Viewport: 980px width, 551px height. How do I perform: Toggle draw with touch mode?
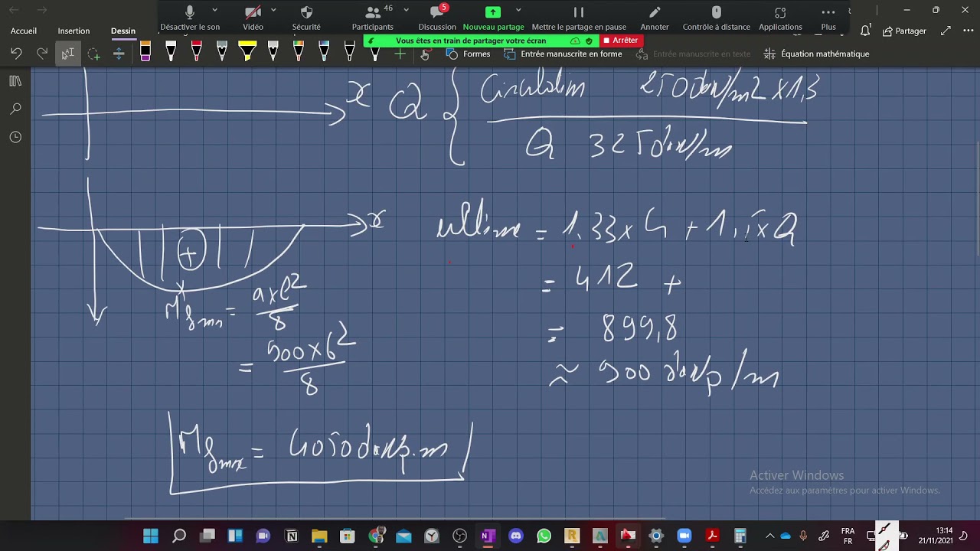(x=425, y=54)
